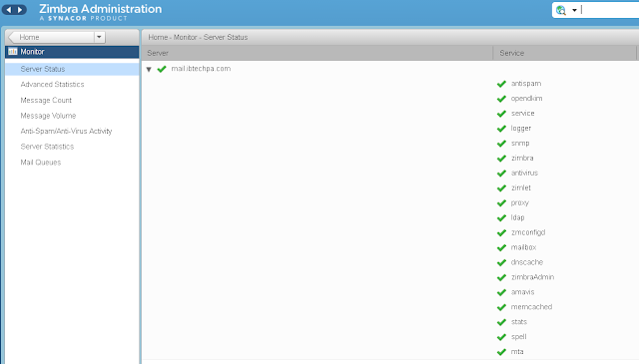This screenshot has height=364, width=639.
Task: Select the antivirus service label
Action: (524, 174)
